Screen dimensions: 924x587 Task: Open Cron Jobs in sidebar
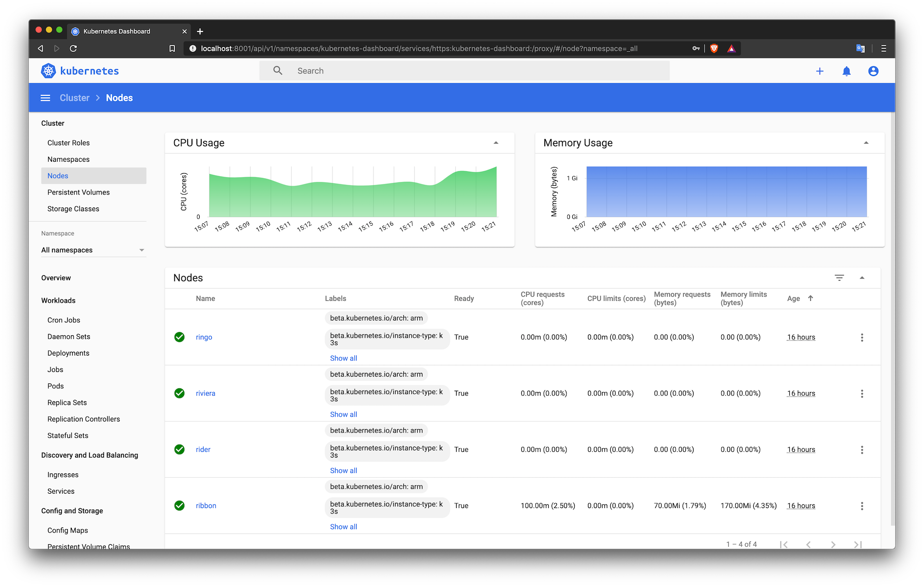[x=64, y=320]
